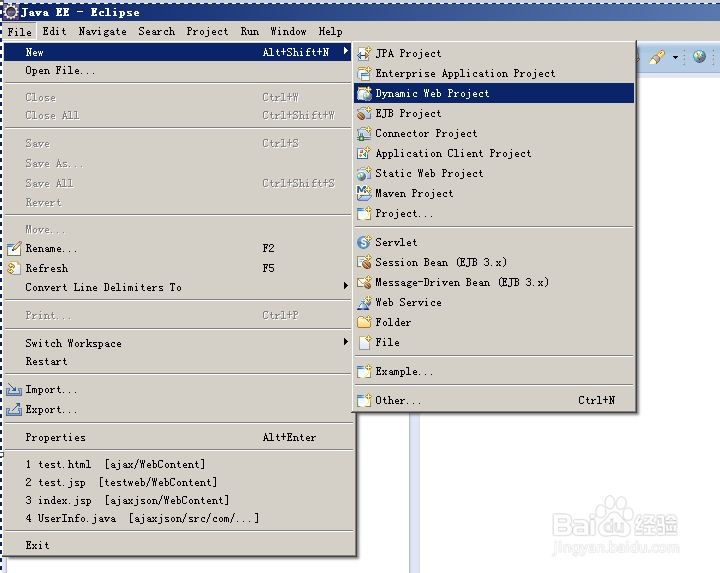Screen dimensions: 720x573
Task: Select JPA Project label
Action: click(x=408, y=54)
